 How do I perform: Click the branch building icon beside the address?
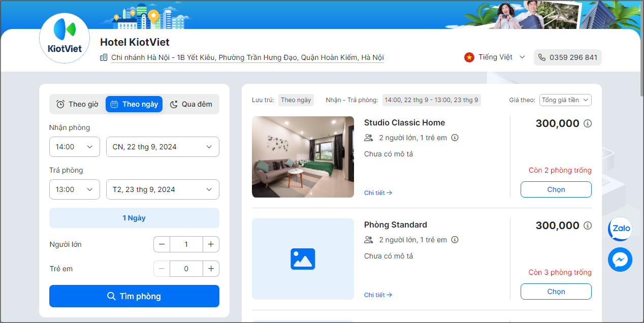(104, 57)
